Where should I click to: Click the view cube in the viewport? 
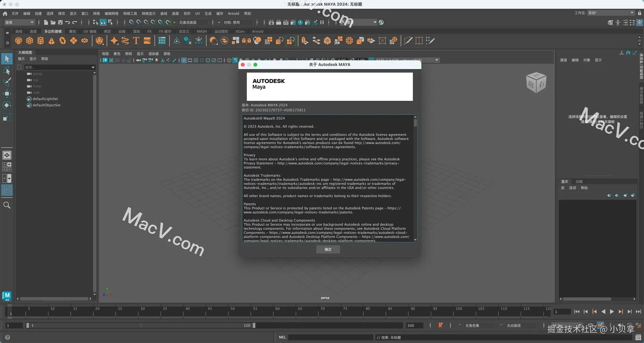point(536,82)
